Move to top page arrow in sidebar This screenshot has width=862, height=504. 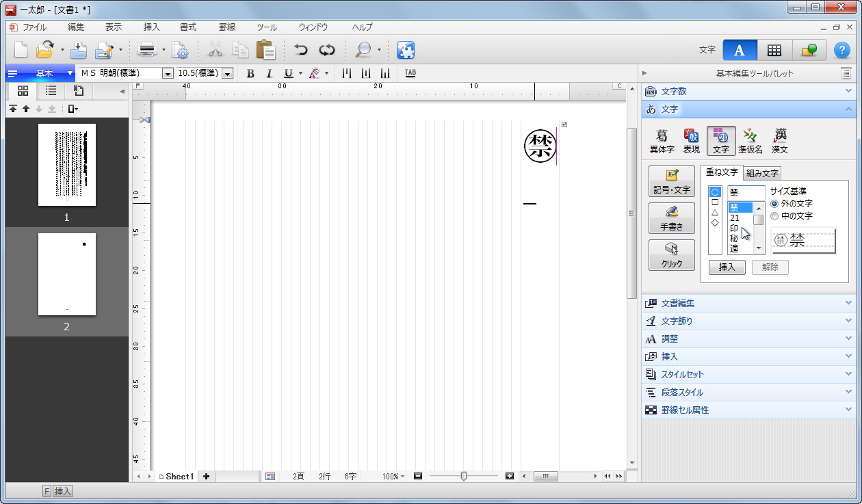13,109
